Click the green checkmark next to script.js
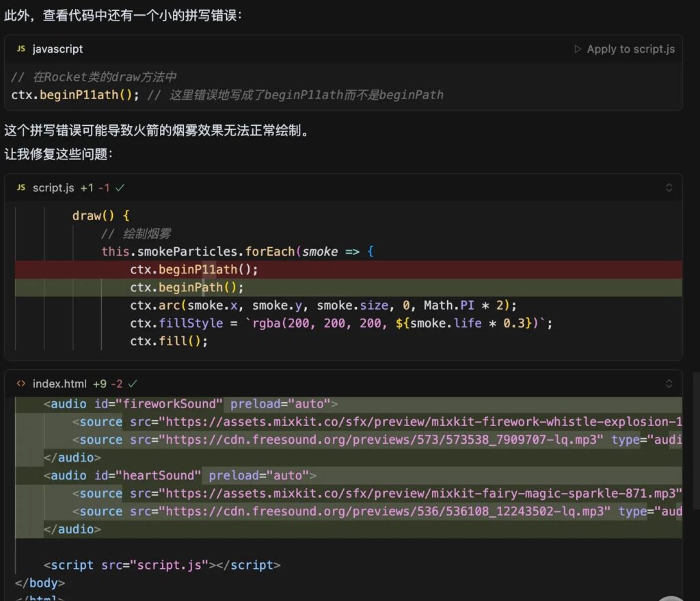700x601 pixels. (120, 187)
